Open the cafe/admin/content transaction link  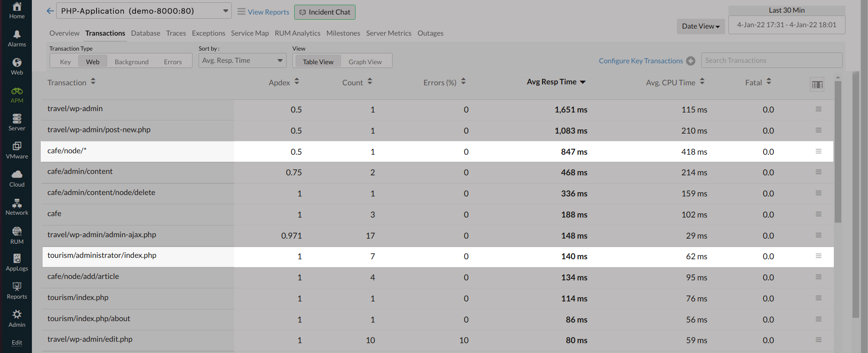80,172
